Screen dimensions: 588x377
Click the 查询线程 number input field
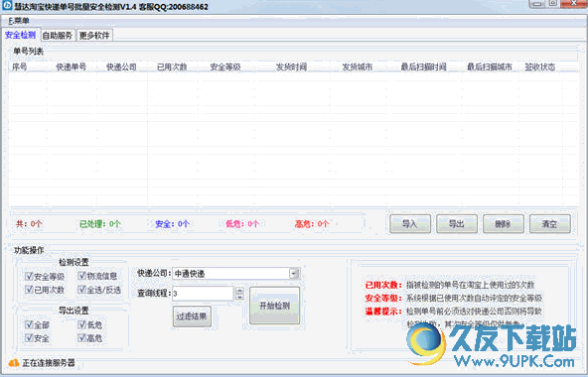coord(203,293)
